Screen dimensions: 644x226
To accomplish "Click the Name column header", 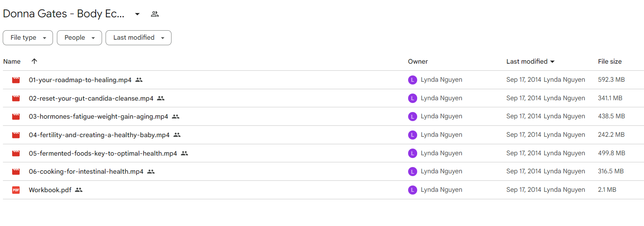I will (12, 62).
